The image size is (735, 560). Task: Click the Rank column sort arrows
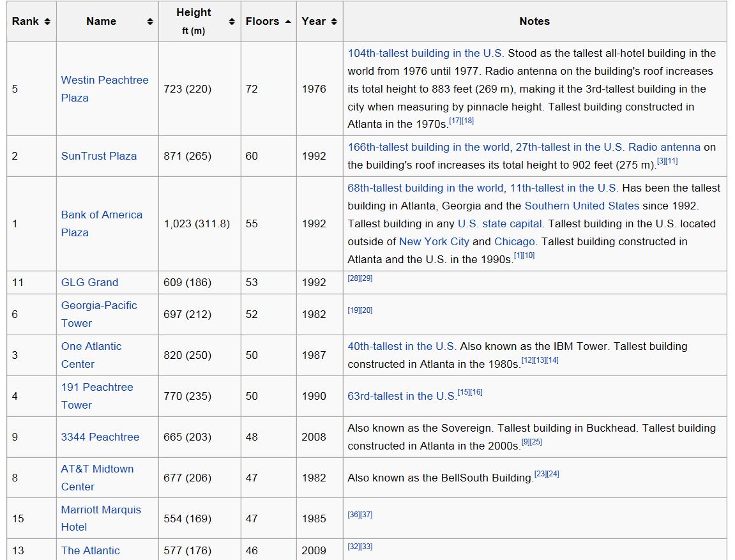tap(47, 22)
